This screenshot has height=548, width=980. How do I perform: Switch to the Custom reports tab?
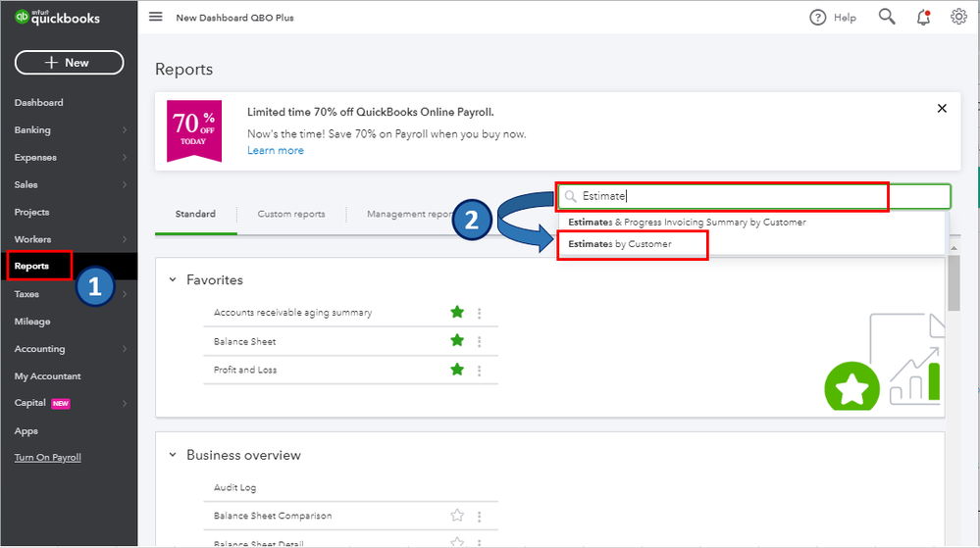click(x=291, y=214)
